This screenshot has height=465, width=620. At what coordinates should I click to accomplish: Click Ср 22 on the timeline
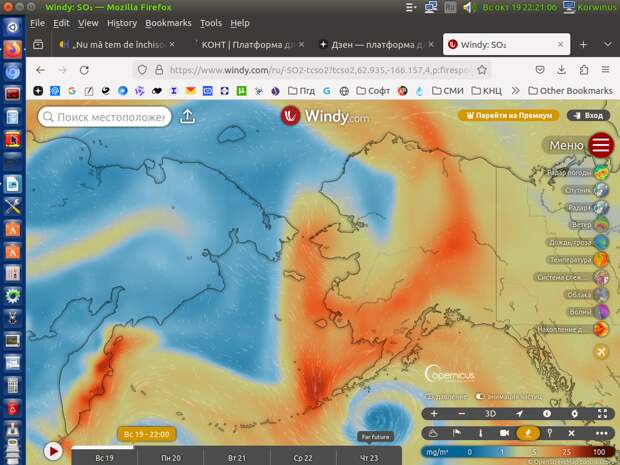pos(301,457)
